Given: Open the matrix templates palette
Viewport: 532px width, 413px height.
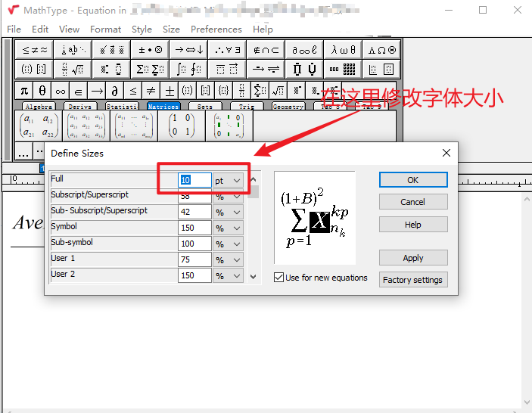Looking at the screenshot, I should 343,69.
